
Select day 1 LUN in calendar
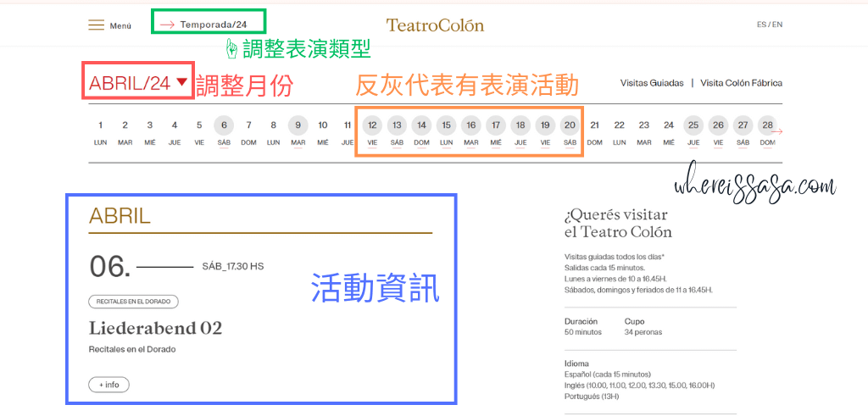[x=100, y=133]
